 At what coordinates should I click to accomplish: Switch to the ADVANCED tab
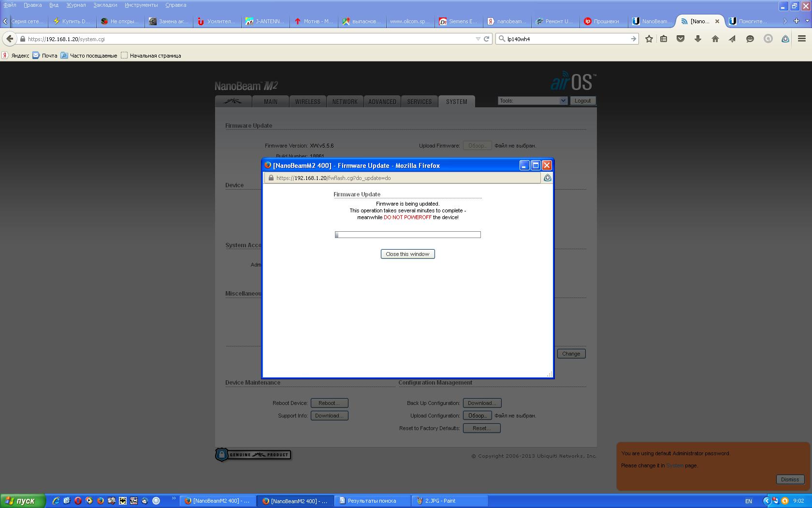point(382,102)
